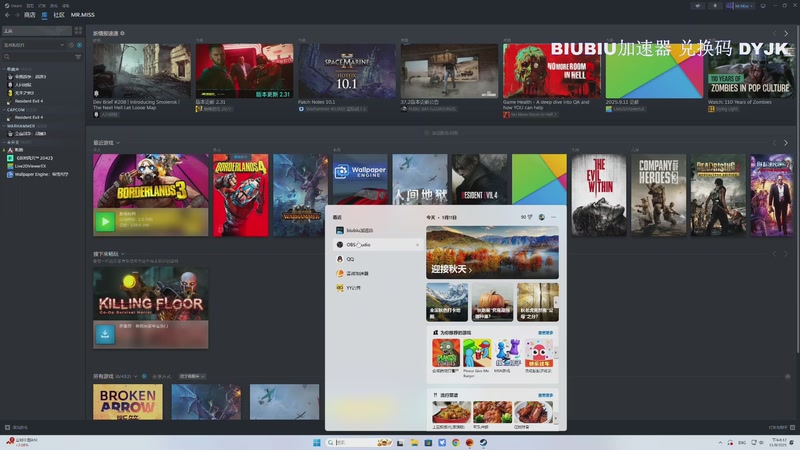Open the Steam icon on the taskbar
This screenshot has width=800, height=450.
tap(483, 442)
